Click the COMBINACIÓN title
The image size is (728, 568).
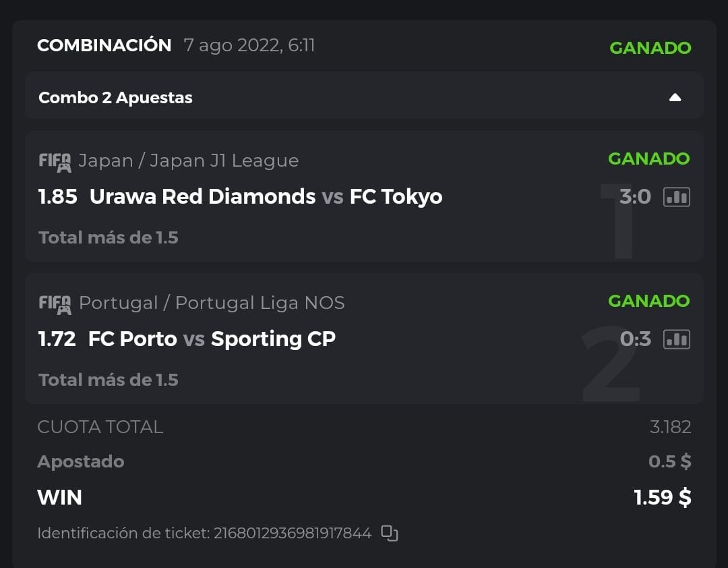coord(104,46)
